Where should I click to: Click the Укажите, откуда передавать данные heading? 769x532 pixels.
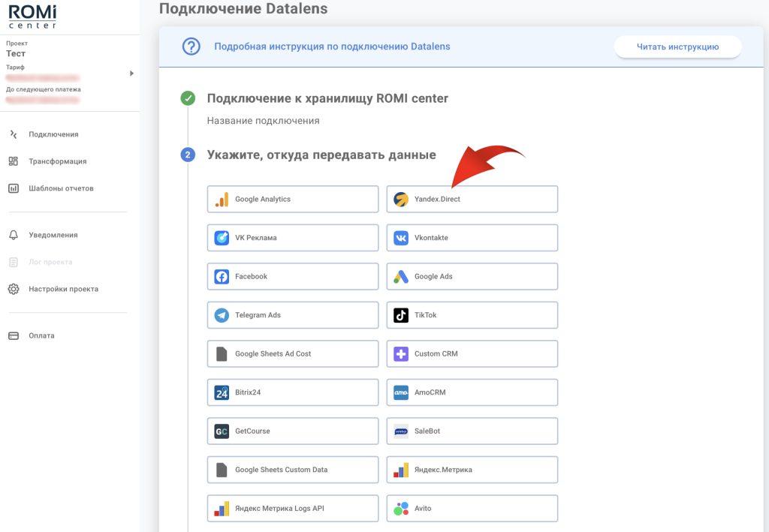(321, 155)
